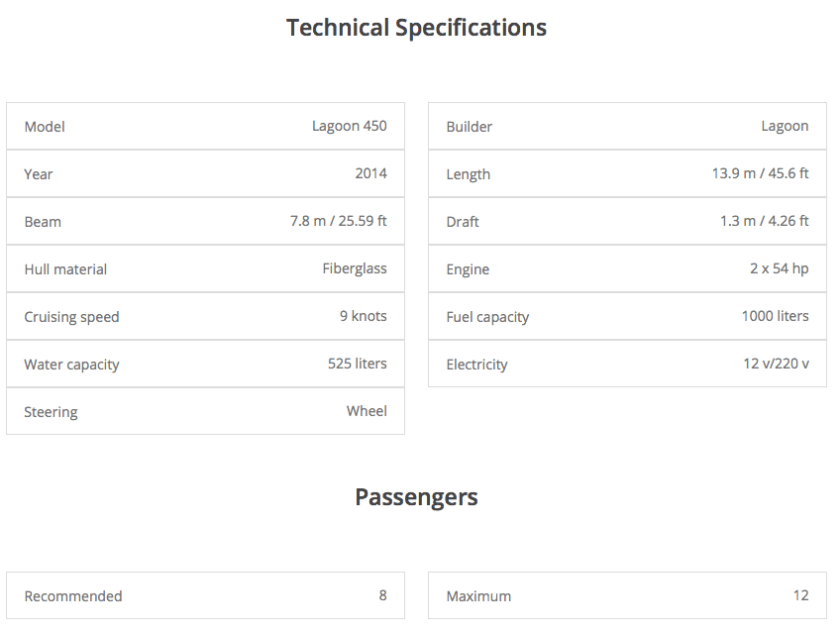840x632 pixels.
Task: Click the Fuel capacity row
Action: 627,317
